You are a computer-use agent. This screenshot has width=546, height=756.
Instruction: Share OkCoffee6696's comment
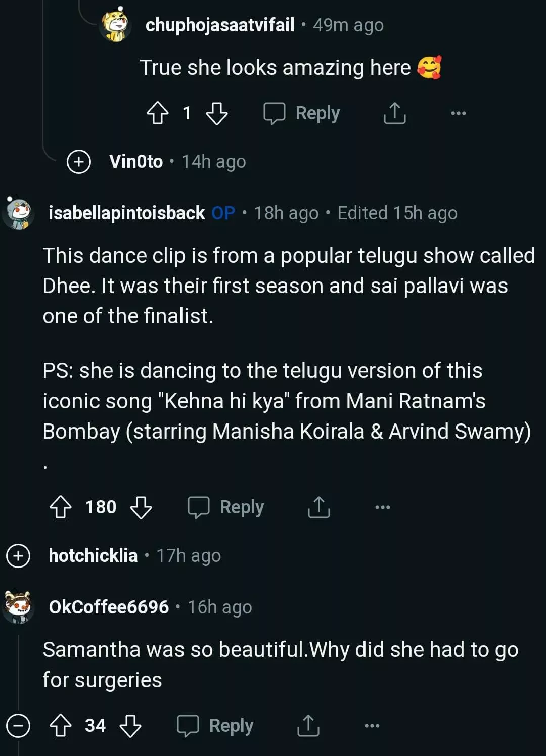[308, 726]
